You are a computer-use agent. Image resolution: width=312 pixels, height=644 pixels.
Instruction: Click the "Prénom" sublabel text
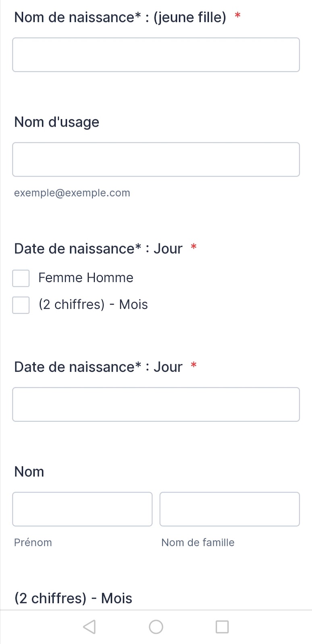point(33,543)
